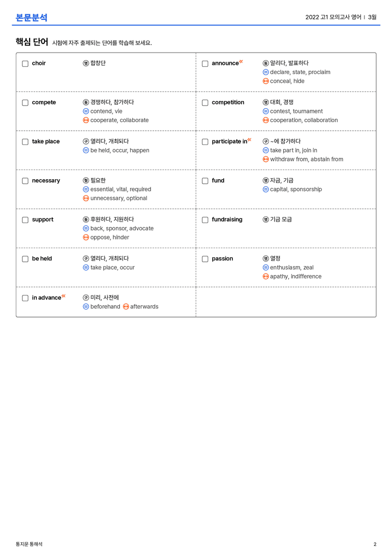Click the synonym icon before enthusiasm, zeal
Viewport: 392px width, 555px height.
266,268
